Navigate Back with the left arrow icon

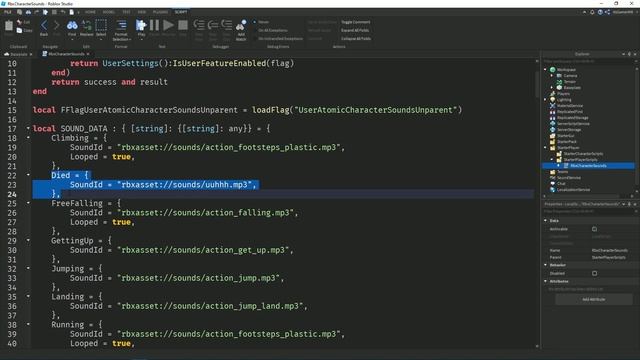(x=44, y=25)
